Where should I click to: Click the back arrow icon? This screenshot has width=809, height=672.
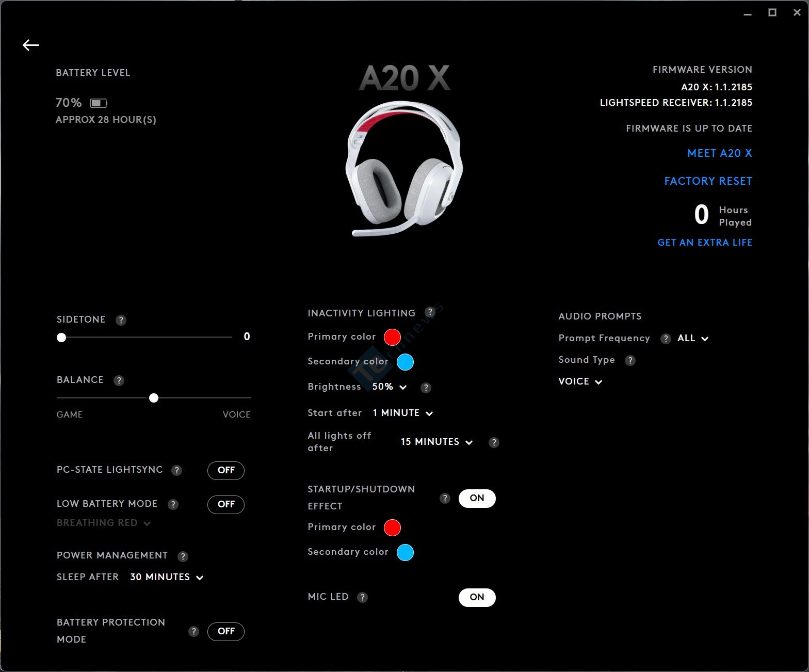coord(31,45)
